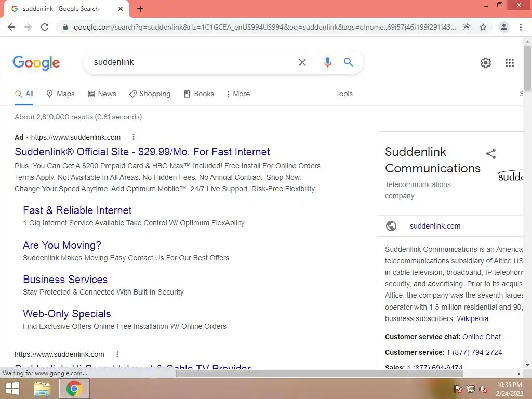Open the muted volume tray icon
The height and width of the screenshot is (399, 532).
coord(483,389)
